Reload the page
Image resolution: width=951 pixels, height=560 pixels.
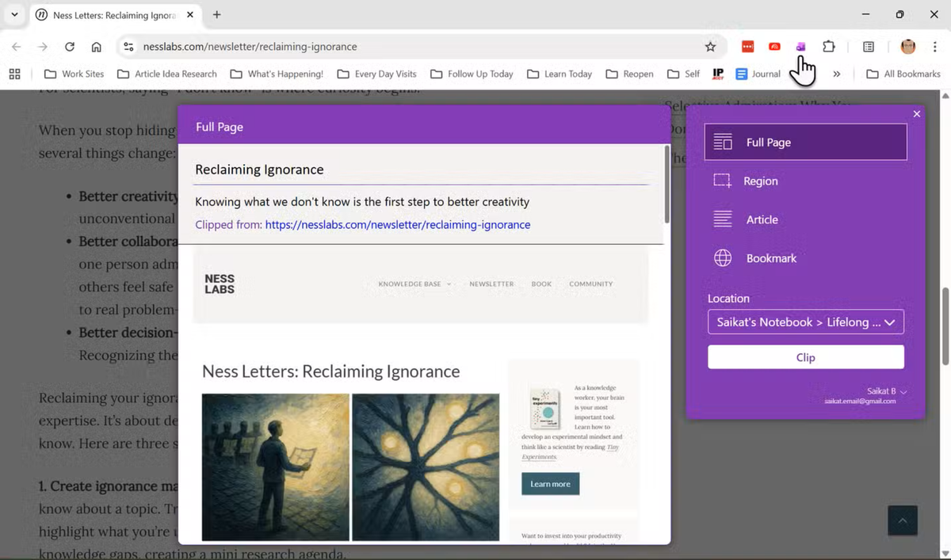70,47
